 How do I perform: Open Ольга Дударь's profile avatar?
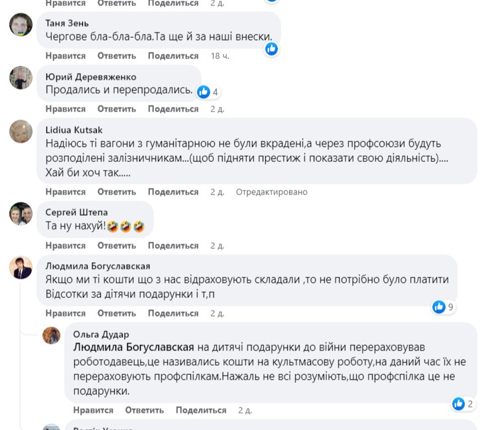click(52, 335)
